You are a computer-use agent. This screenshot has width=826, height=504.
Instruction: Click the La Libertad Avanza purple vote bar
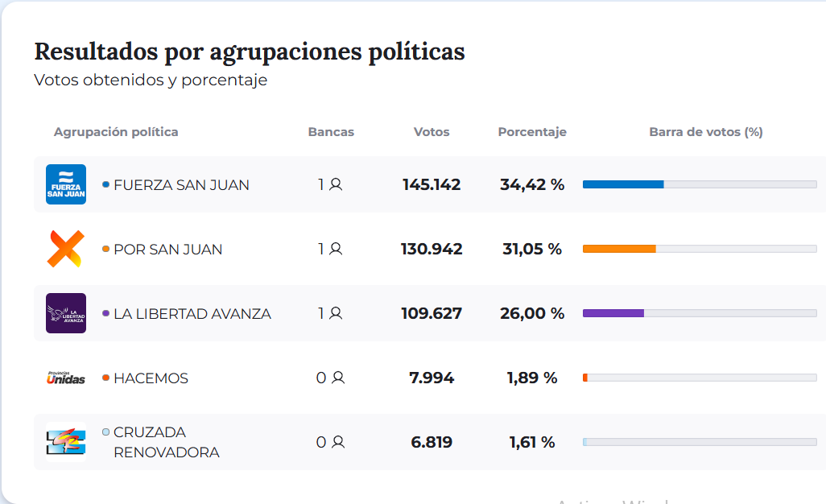tap(613, 313)
